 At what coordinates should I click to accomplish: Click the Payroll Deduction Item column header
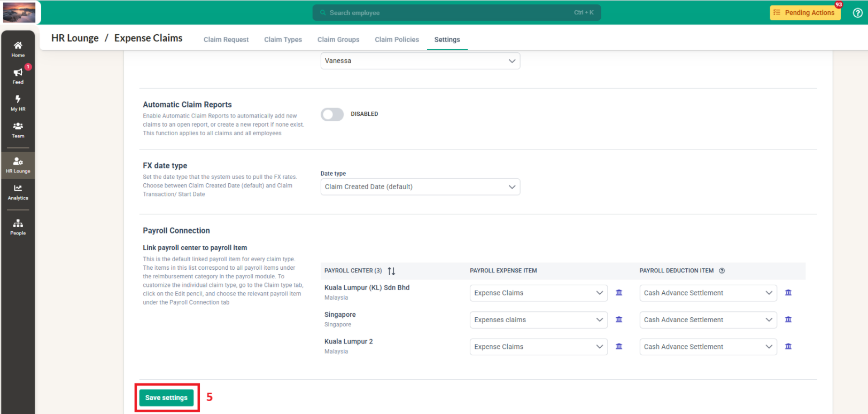tap(677, 271)
